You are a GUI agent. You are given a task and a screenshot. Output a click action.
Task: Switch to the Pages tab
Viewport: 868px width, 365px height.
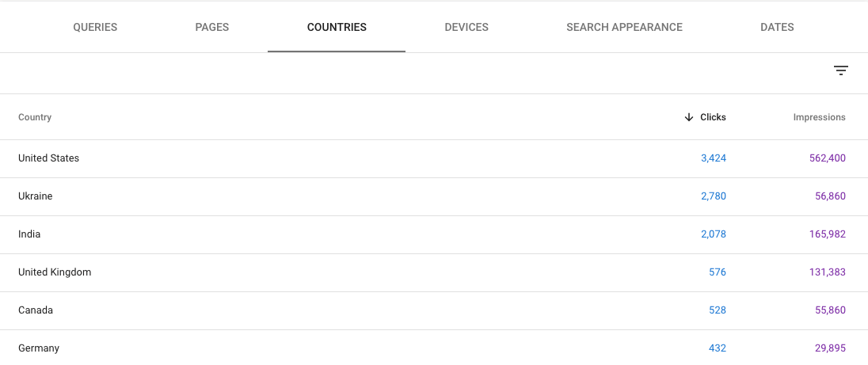point(212,27)
